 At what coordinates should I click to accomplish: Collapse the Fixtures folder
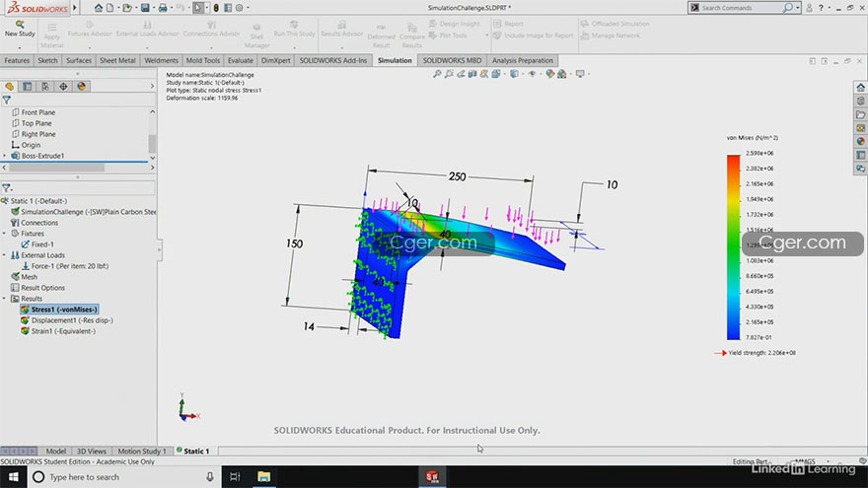click(x=4, y=234)
